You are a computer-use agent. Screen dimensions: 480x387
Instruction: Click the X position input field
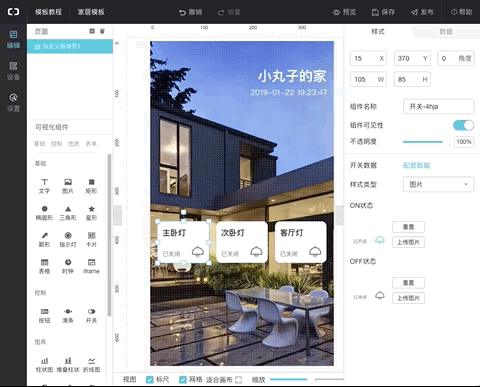(368, 58)
